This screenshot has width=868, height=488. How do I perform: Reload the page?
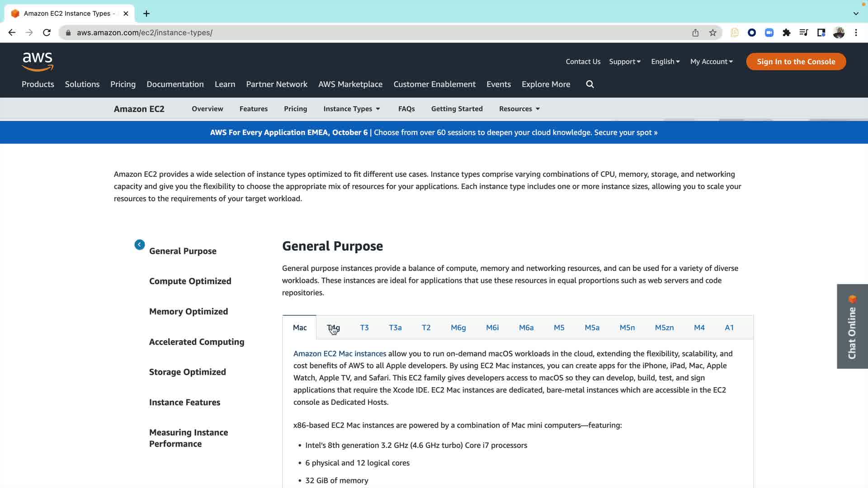(47, 33)
